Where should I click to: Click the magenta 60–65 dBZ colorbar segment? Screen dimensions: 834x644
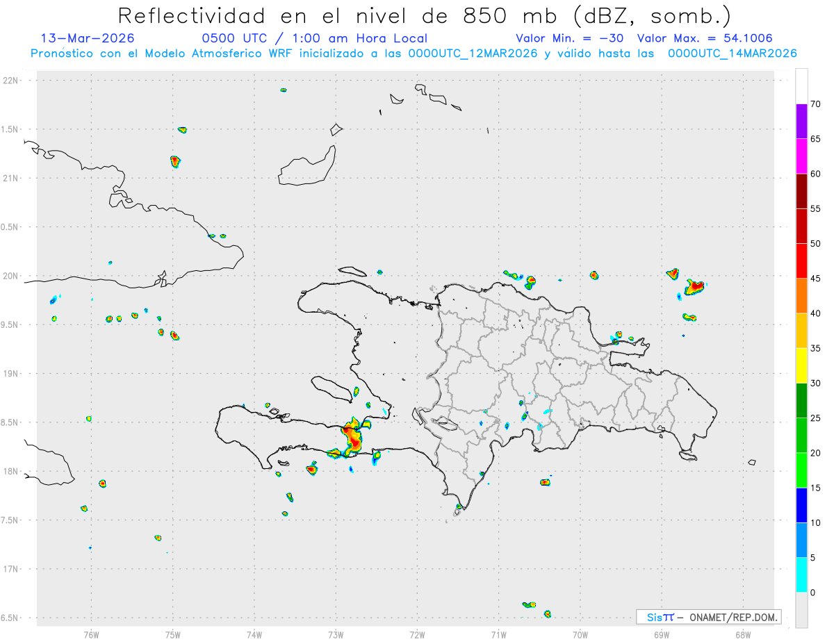click(801, 156)
